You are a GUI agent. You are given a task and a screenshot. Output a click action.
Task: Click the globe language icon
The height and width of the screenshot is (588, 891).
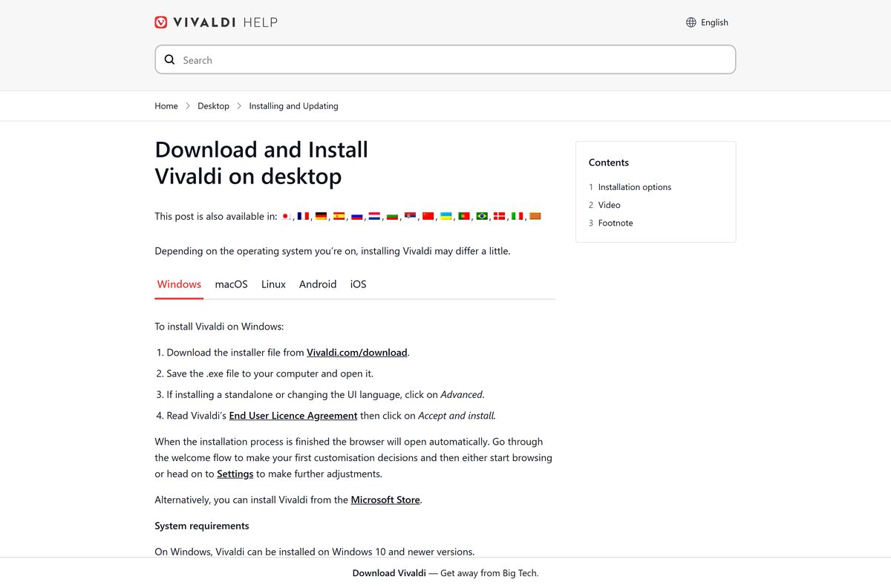click(691, 22)
